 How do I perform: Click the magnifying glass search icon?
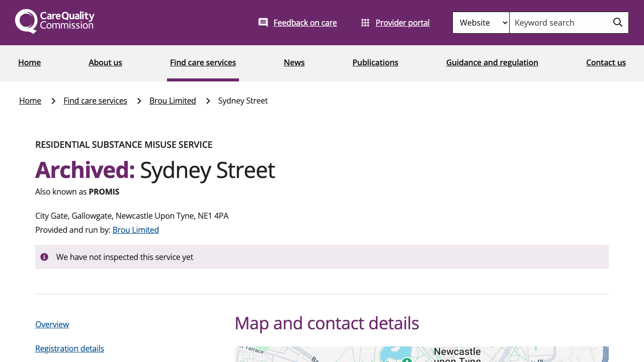[x=617, y=23]
